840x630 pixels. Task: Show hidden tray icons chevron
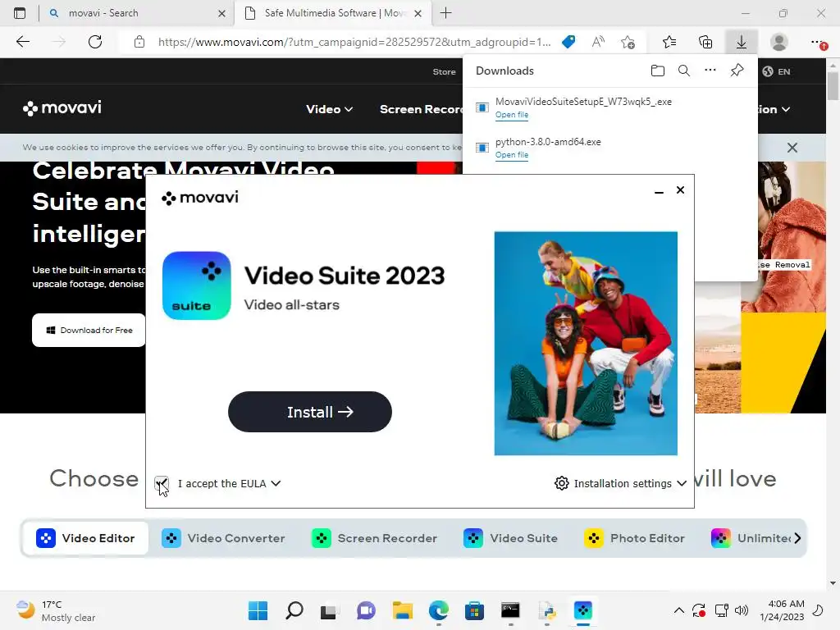tap(678, 610)
